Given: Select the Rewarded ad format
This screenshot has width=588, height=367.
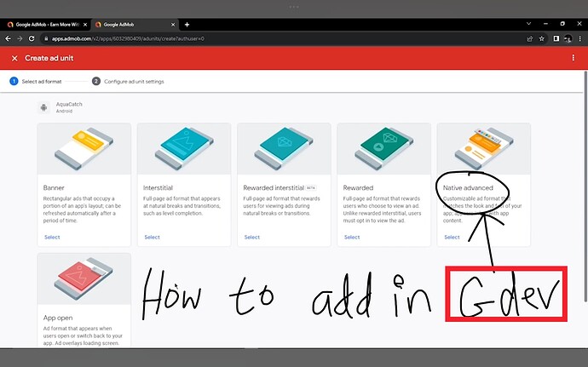Looking at the screenshot, I should click(x=352, y=238).
